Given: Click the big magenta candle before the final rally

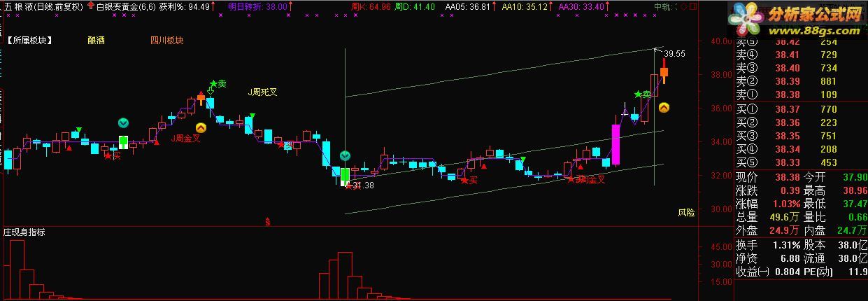Looking at the screenshot, I should [616, 145].
